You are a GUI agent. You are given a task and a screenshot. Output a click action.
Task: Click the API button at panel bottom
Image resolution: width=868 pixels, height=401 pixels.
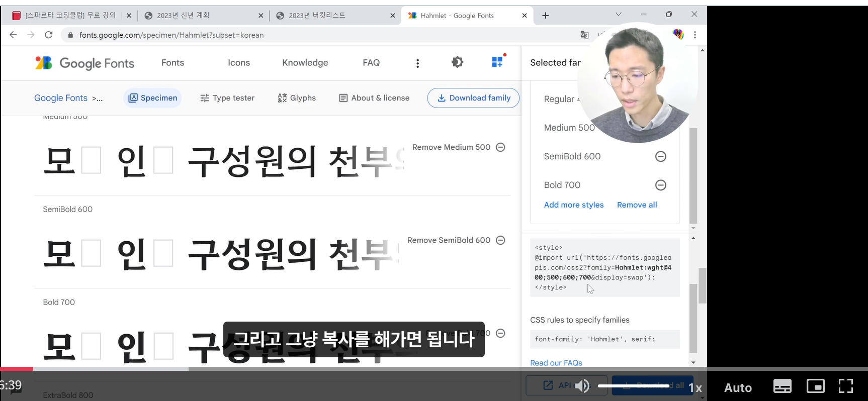566,385
